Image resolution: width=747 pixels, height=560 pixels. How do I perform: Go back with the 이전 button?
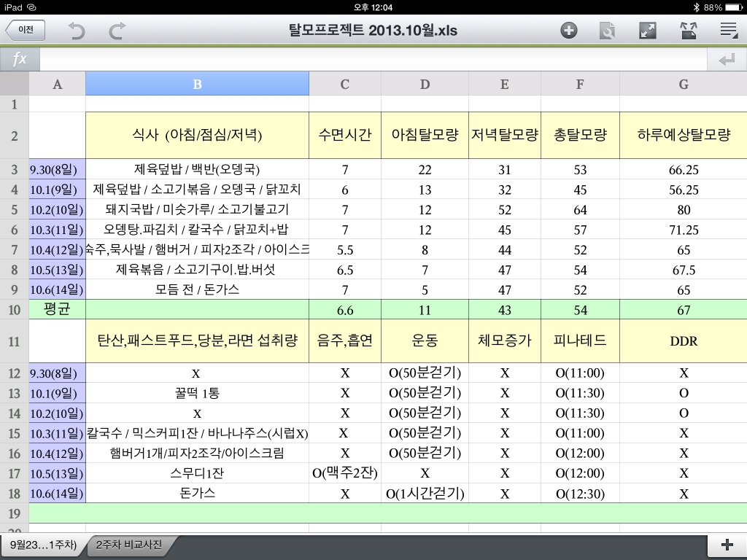pos(26,30)
